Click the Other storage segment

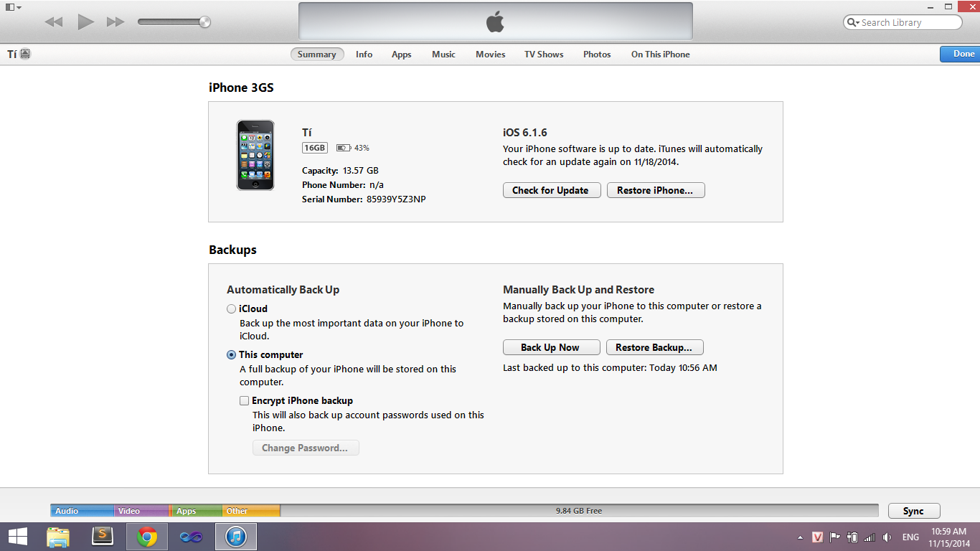coord(251,511)
